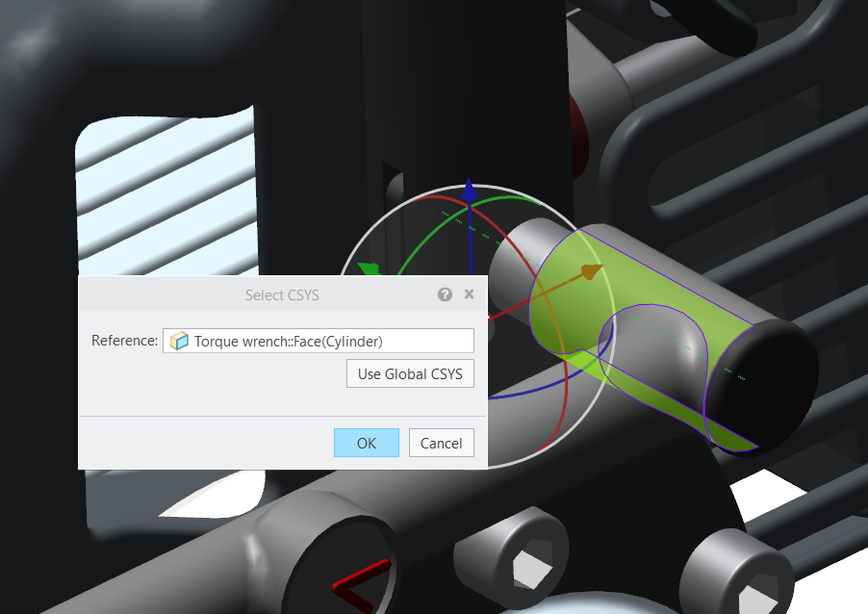Close the Select CSYS dialog with the X
This screenshot has width=868, height=614.
[469, 294]
